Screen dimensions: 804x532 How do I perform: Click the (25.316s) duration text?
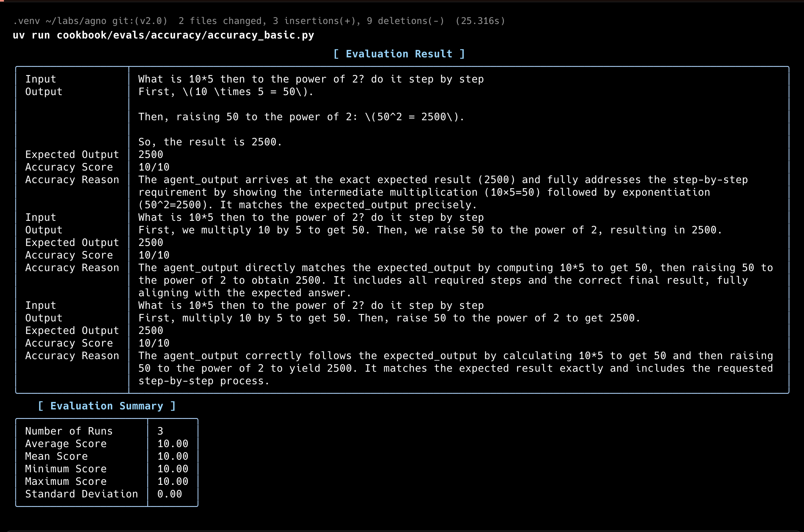(480, 21)
